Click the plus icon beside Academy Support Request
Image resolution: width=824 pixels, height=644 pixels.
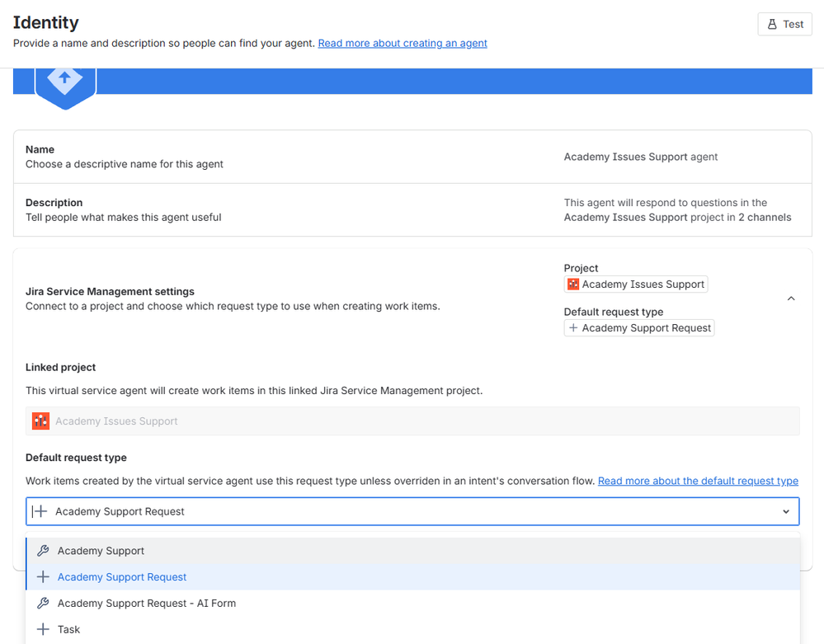pos(42,576)
